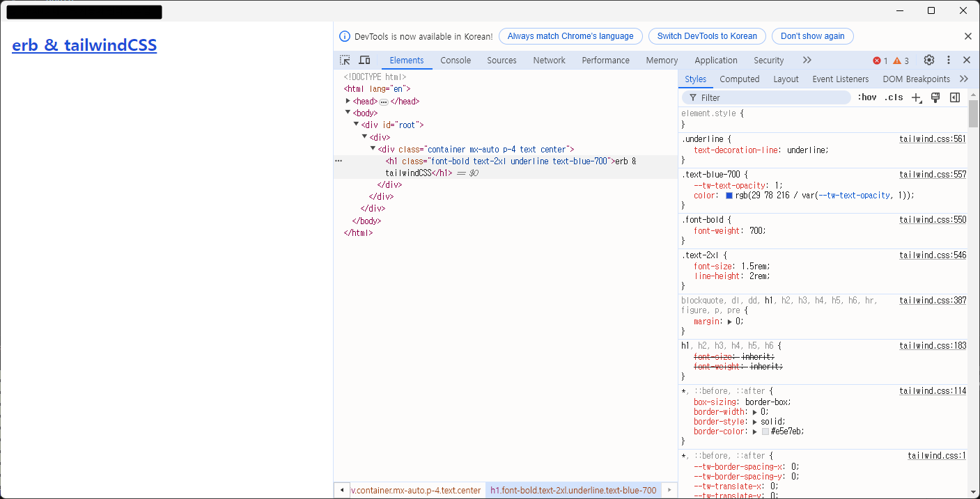980x499 pixels.
Task: Select the inspect element tool
Action: (345, 60)
